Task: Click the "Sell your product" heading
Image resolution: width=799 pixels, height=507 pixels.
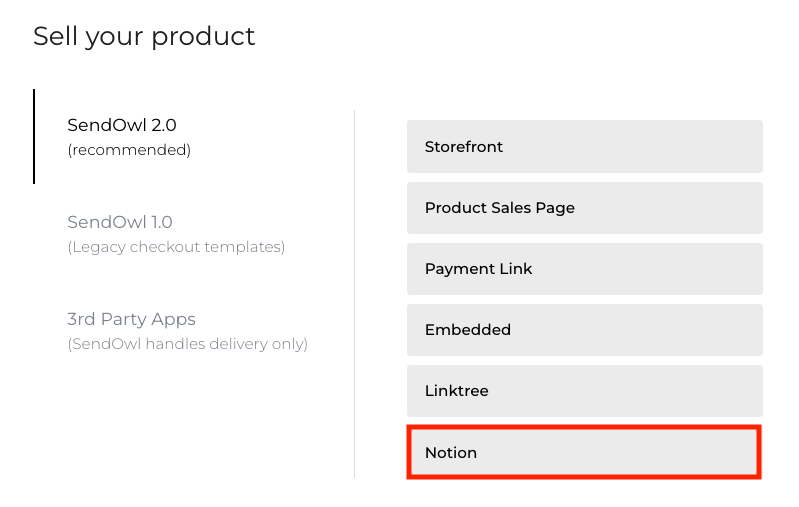Action: pyautogui.click(x=144, y=37)
